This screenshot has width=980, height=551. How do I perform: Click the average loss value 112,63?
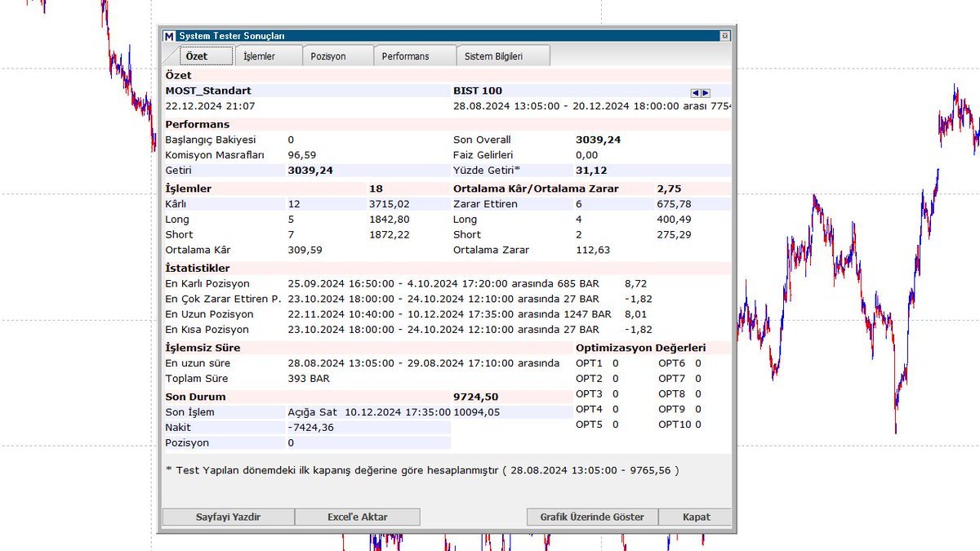pyautogui.click(x=593, y=251)
